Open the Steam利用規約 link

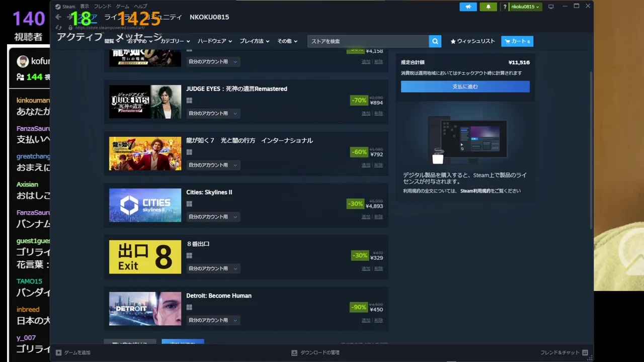tap(474, 191)
